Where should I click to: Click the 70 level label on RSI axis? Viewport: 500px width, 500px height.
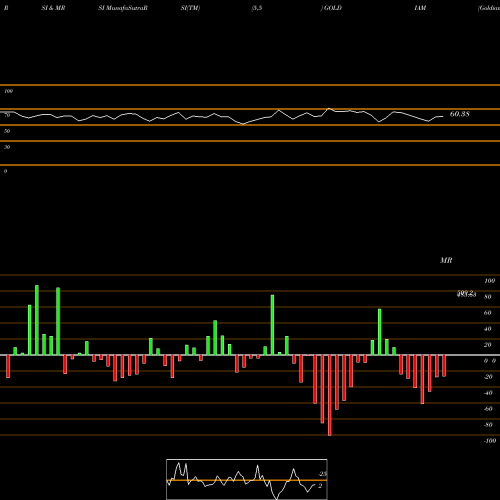point(7,115)
